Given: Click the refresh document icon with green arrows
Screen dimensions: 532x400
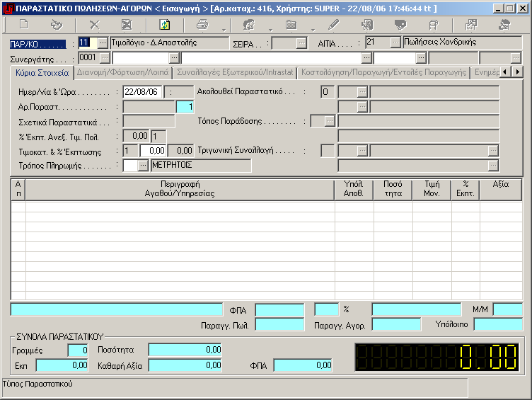Looking at the screenshot, I should point(165,25).
